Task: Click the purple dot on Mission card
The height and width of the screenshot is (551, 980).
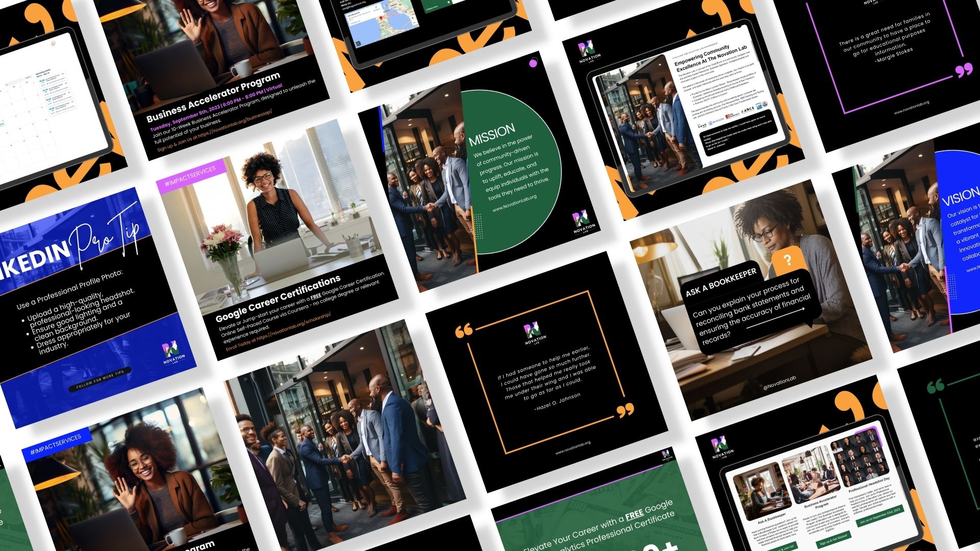Action: coord(533,63)
